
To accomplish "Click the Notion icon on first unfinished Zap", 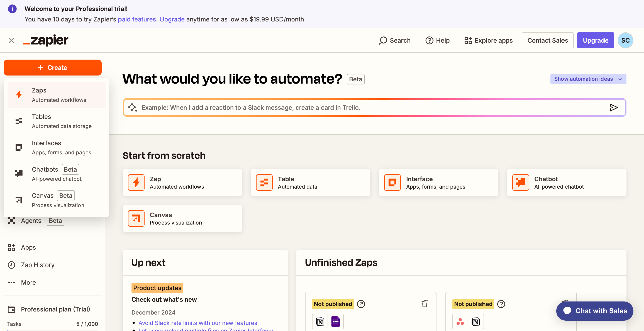I will click(320, 321).
